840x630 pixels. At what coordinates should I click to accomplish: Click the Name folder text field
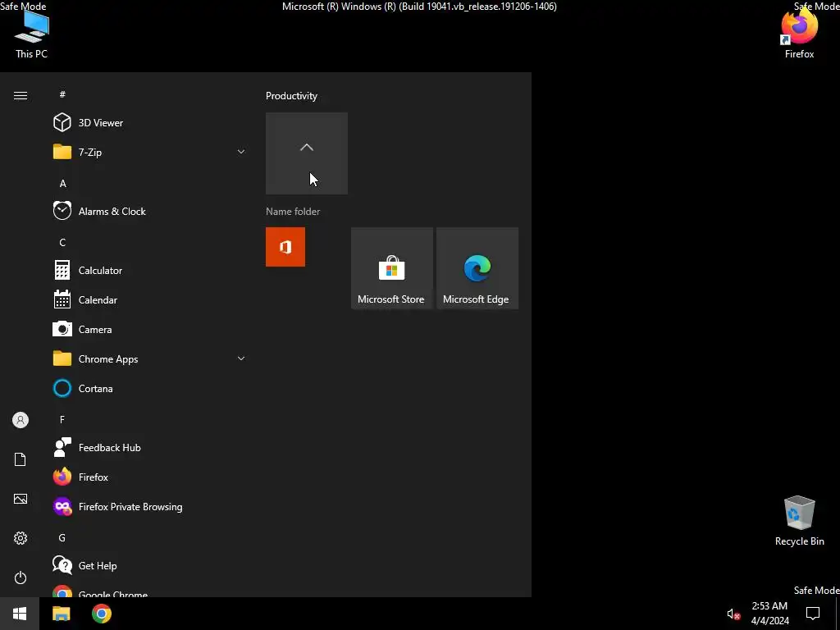293,212
